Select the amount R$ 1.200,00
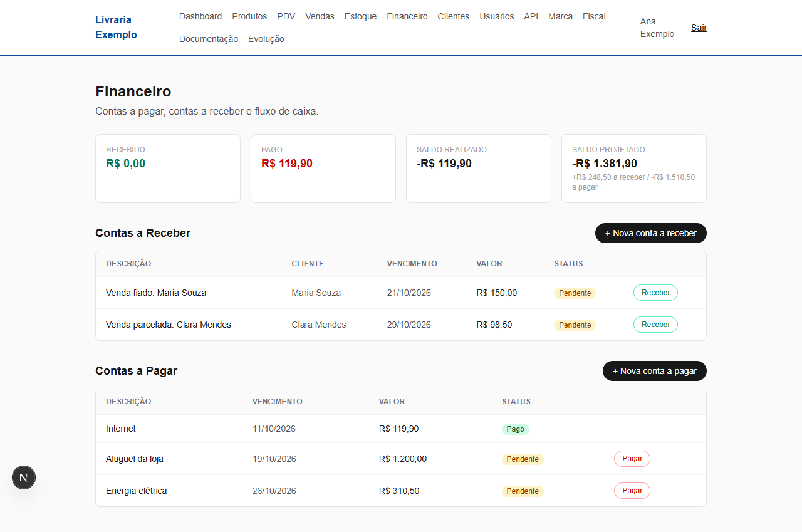The height and width of the screenshot is (532, 802). coord(403,459)
